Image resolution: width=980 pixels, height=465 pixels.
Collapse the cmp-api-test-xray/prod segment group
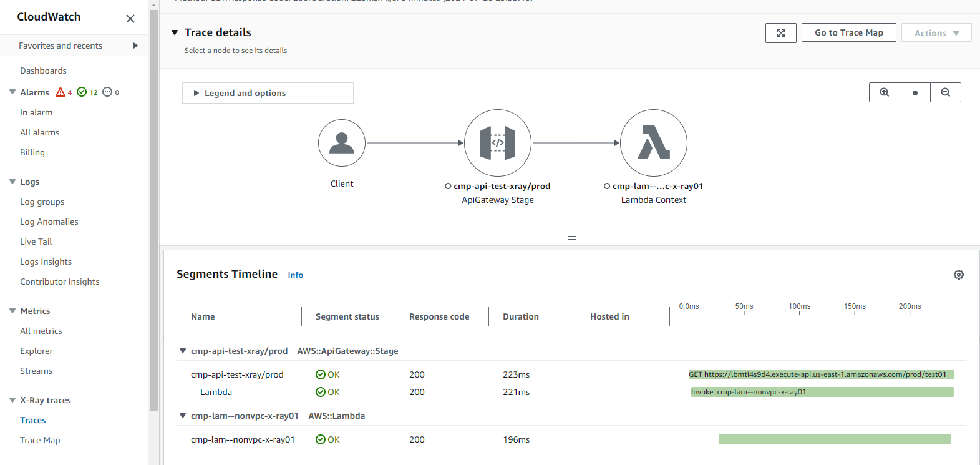(x=183, y=351)
